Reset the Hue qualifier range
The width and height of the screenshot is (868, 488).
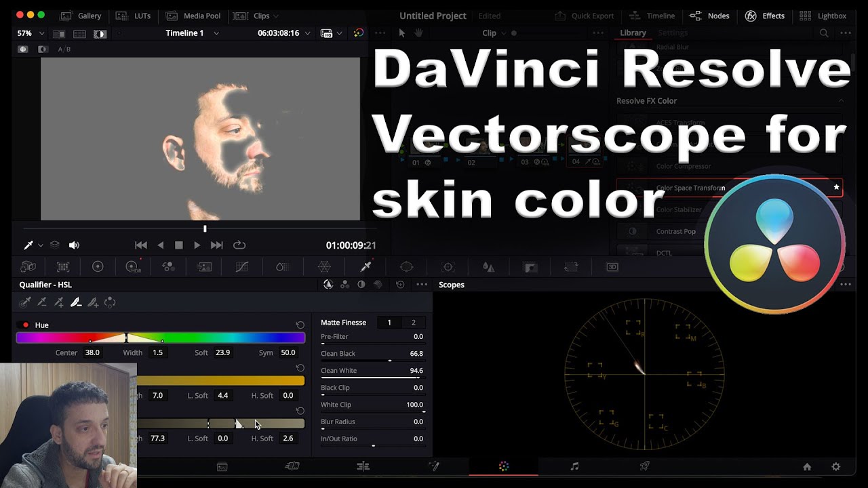(x=300, y=325)
